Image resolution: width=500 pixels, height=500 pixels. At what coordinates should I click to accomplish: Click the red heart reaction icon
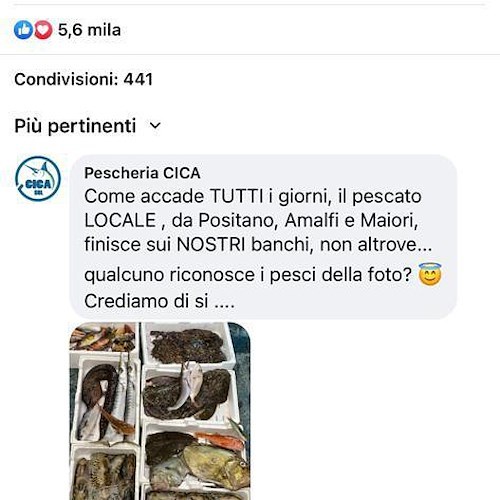(x=43, y=30)
